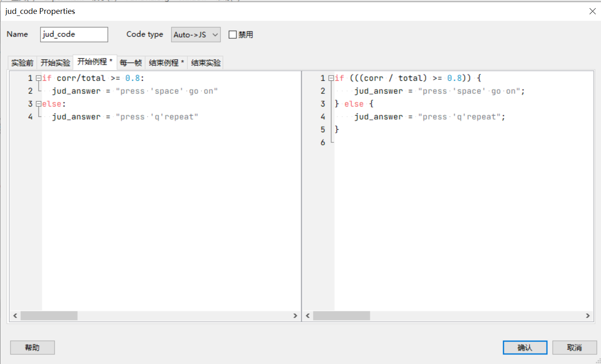
Task: Click line number 4 in Python pane
Action: pyautogui.click(x=30, y=117)
